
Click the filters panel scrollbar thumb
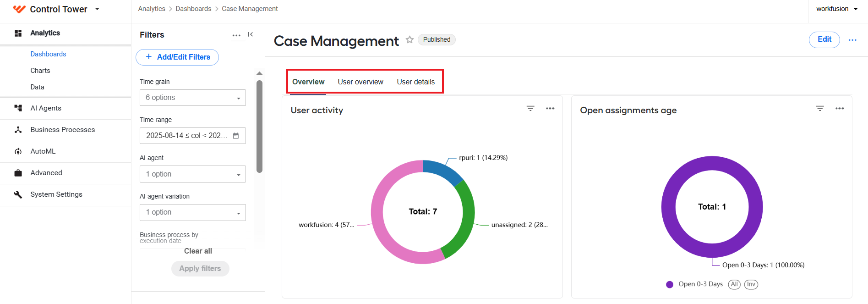point(259,127)
